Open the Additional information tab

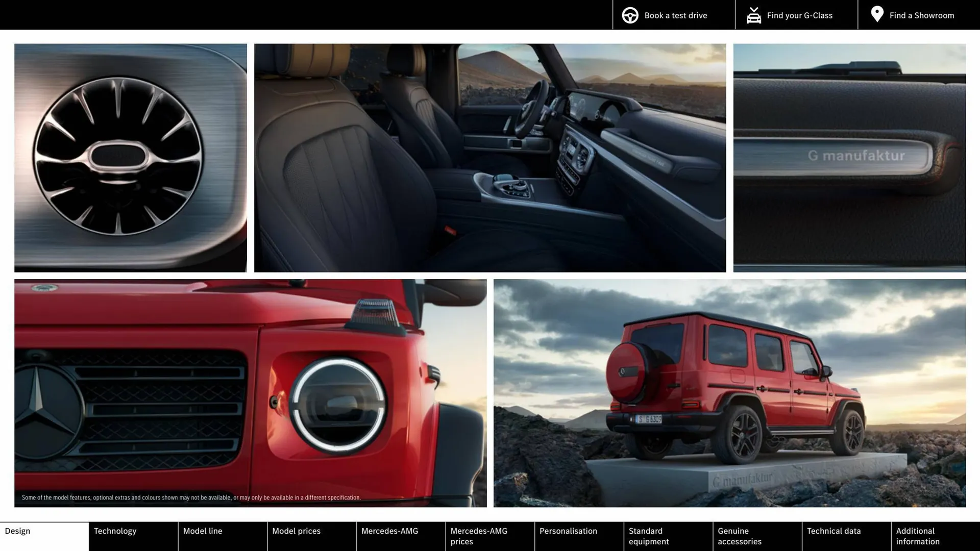coord(917,536)
